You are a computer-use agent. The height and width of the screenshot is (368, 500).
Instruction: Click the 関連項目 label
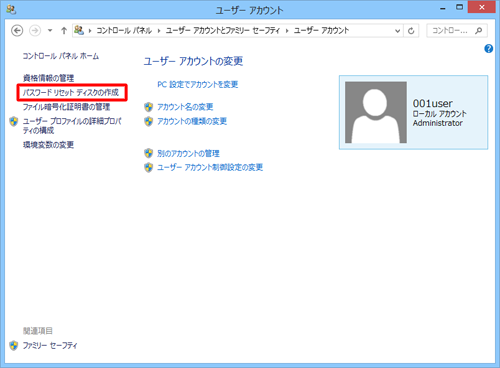[x=38, y=331]
